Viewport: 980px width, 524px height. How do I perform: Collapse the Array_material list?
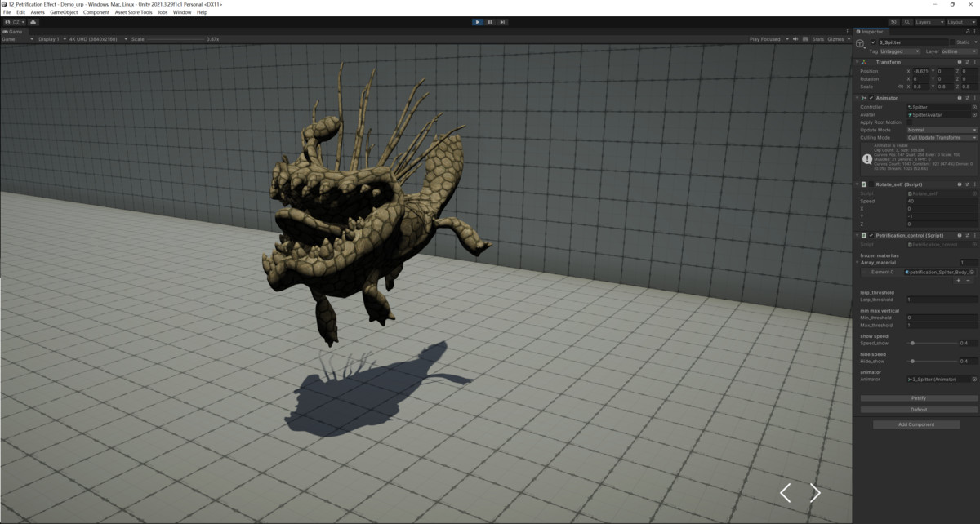[x=857, y=262]
